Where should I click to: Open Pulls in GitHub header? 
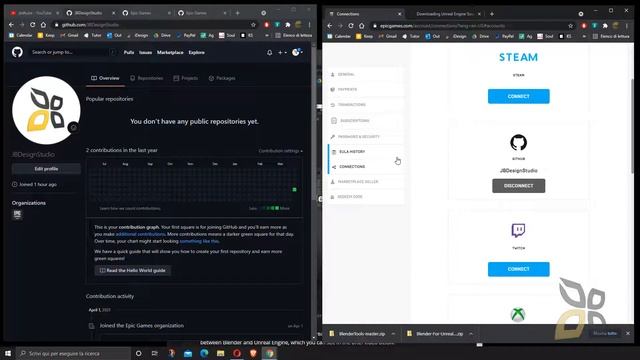pos(129,53)
